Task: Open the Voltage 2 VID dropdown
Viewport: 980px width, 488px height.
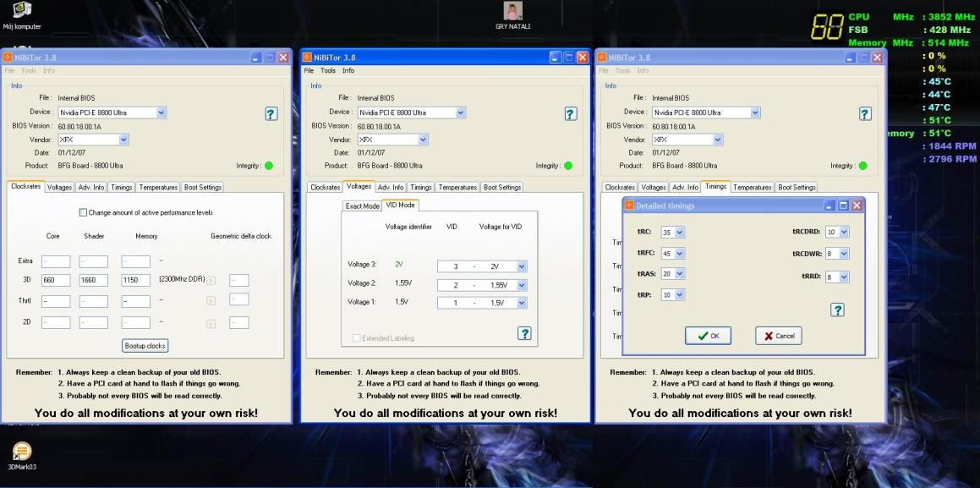Action: pyautogui.click(x=522, y=285)
